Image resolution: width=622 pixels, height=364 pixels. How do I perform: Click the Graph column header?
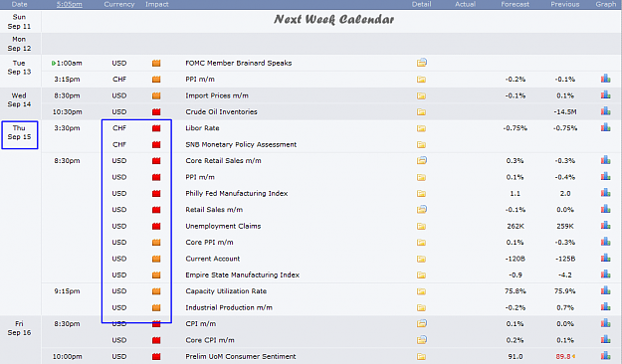click(x=606, y=4)
